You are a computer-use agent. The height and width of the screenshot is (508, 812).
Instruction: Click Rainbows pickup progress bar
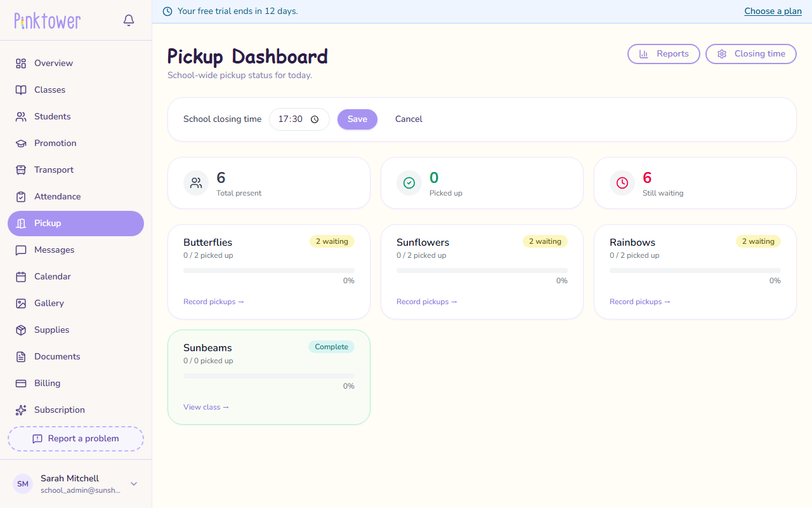pyautogui.click(x=695, y=271)
